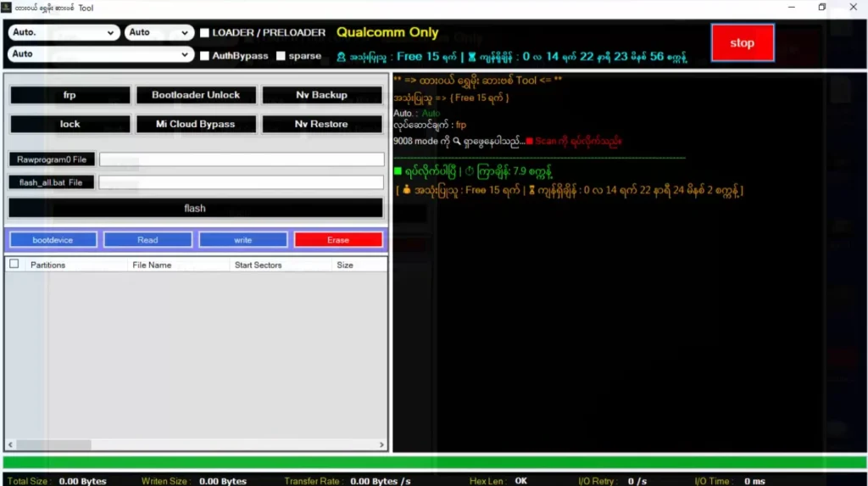Screen dimensions: 868x486
Task: Minimize the Tool window
Action: [x=792, y=7]
